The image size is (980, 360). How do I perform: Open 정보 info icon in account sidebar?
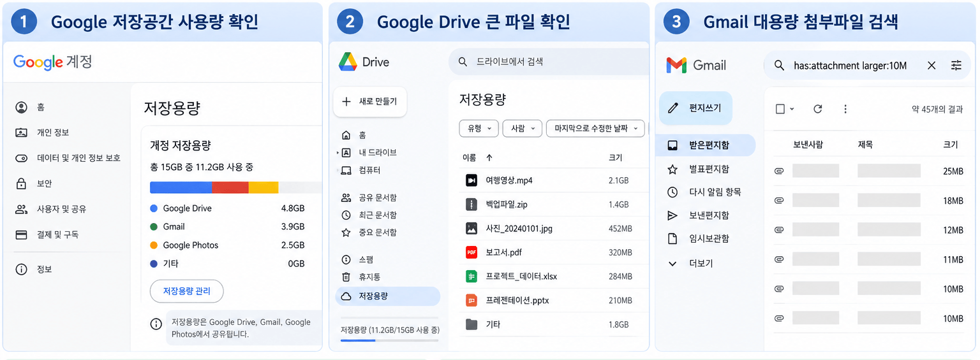click(x=22, y=270)
